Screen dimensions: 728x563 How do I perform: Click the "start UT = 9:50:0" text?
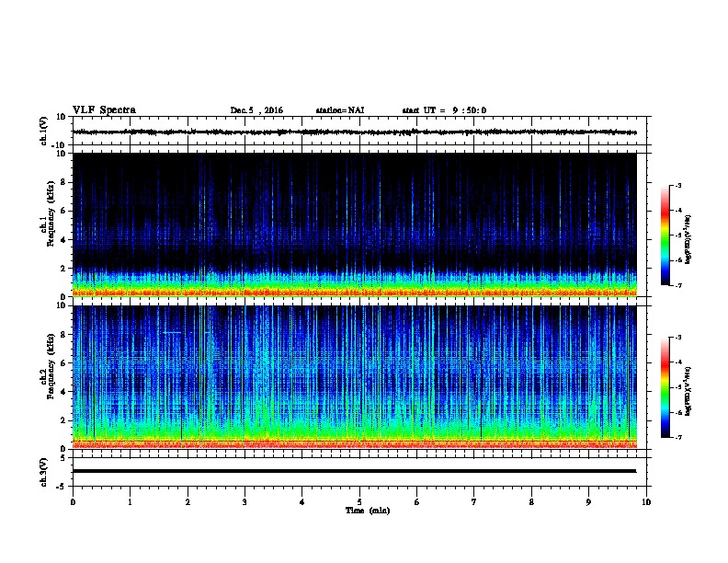(444, 110)
